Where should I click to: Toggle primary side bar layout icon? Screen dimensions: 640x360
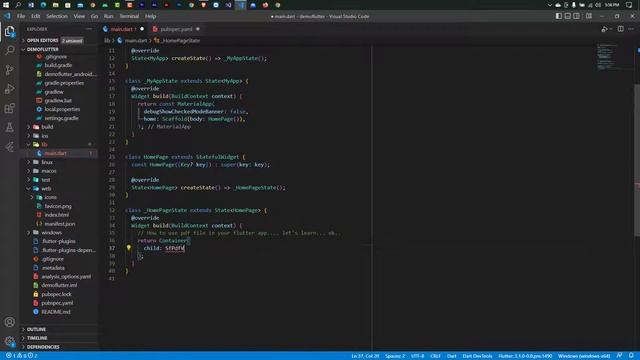[x=559, y=16]
